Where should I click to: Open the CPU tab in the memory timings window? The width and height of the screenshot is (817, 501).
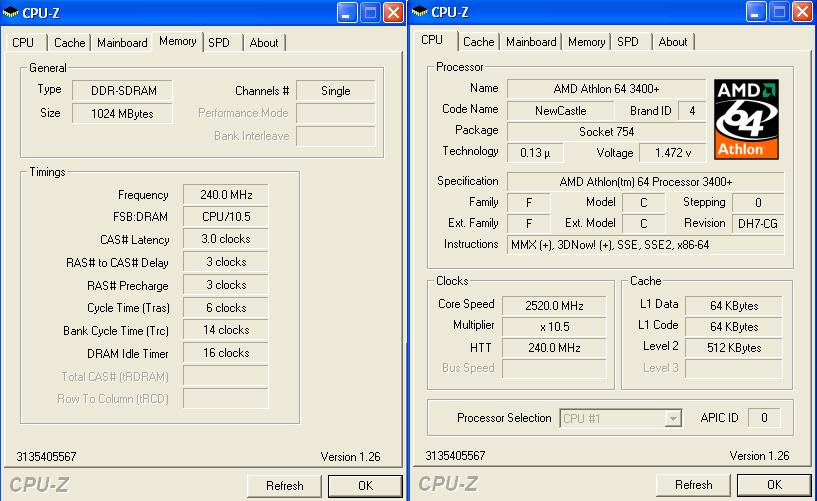point(23,42)
